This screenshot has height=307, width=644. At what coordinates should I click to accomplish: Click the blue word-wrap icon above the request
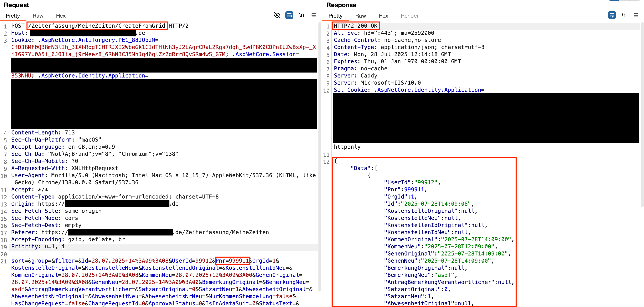(289, 15)
